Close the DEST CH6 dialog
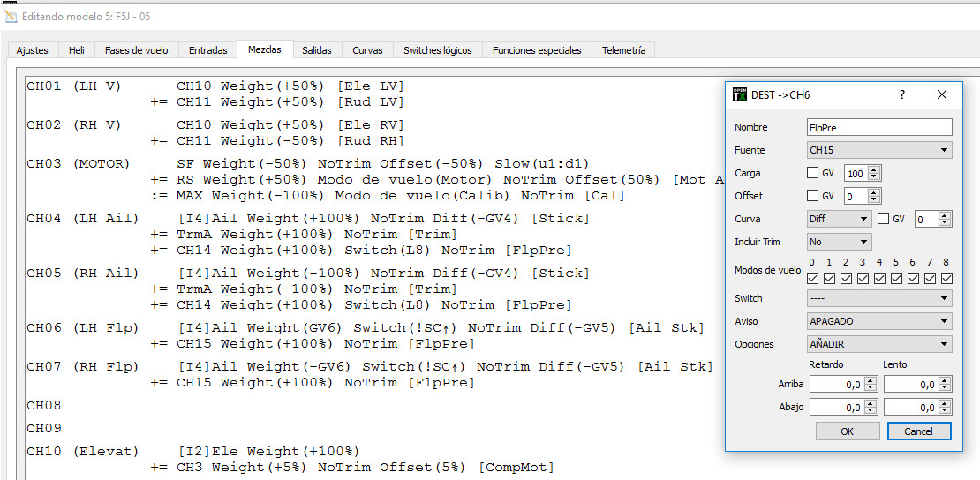Screen dimensions: 980x480 [941, 94]
